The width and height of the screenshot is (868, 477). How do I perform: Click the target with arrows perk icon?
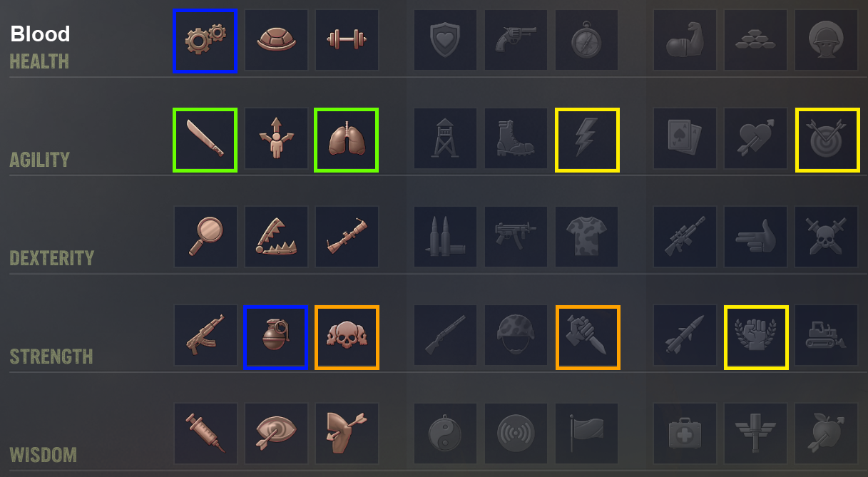point(827,140)
